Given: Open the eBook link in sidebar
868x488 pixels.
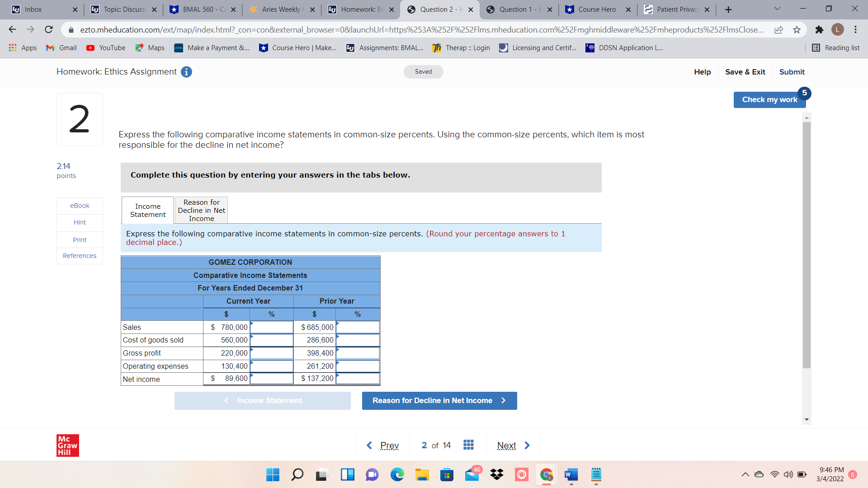Looking at the screenshot, I should click(x=80, y=206).
